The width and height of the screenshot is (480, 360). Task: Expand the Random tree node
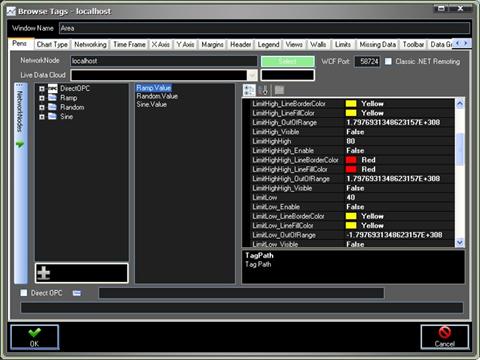tap(42, 107)
